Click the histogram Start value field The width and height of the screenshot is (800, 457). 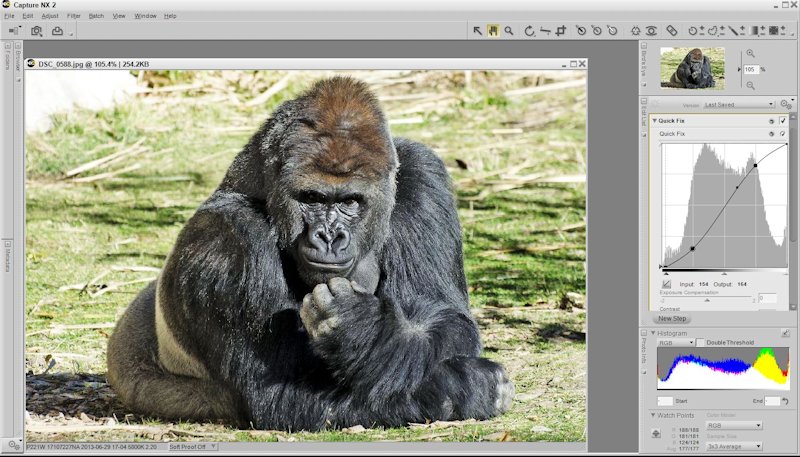[x=665, y=401]
